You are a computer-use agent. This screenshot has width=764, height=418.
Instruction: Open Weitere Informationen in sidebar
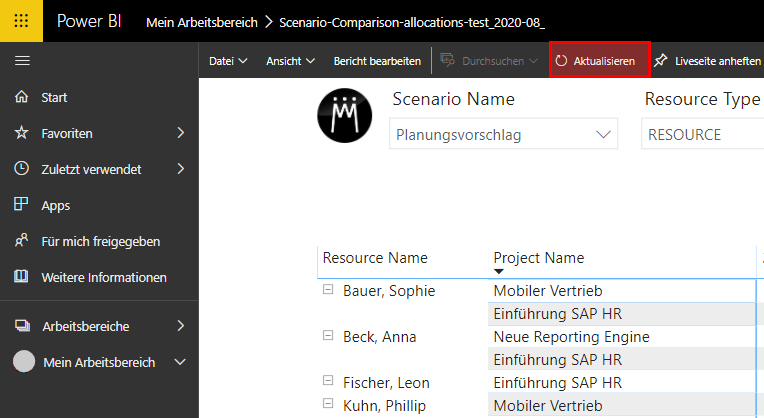click(x=104, y=278)
